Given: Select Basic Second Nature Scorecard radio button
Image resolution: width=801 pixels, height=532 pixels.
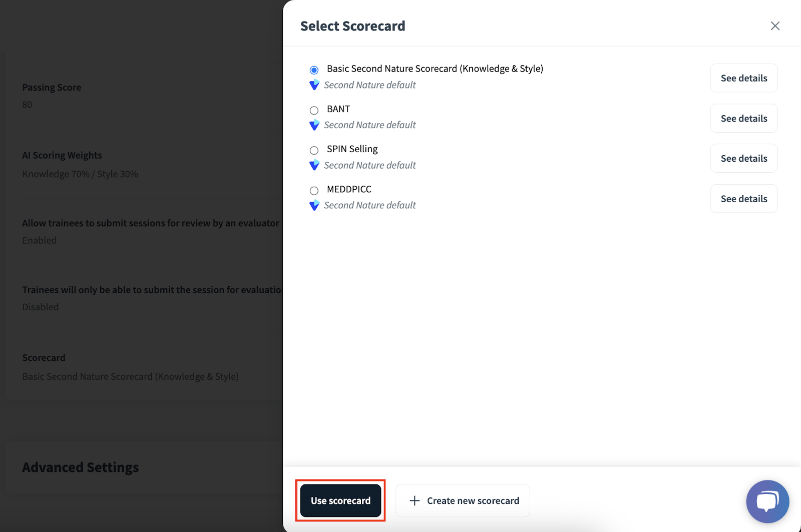Looking at the screenshot, I should 314,70.
